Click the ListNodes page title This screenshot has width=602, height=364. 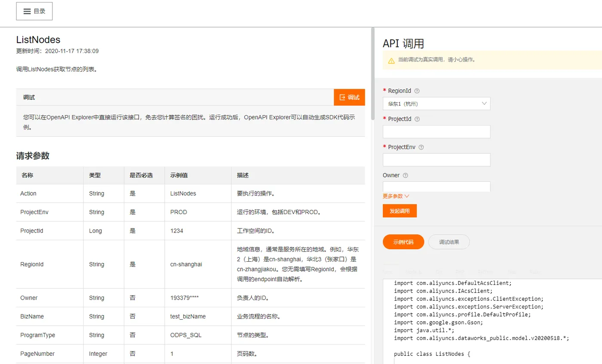pyautogui.click(x=38, y=40)
